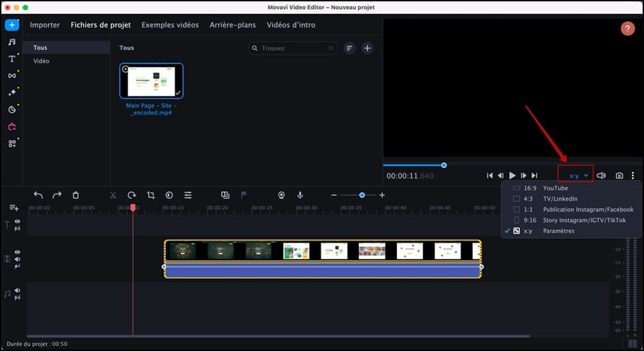644x351 pixels.
Task: Switch to the Arrière-plans tab
Action: pyautogui.click(x=233, y=25)
